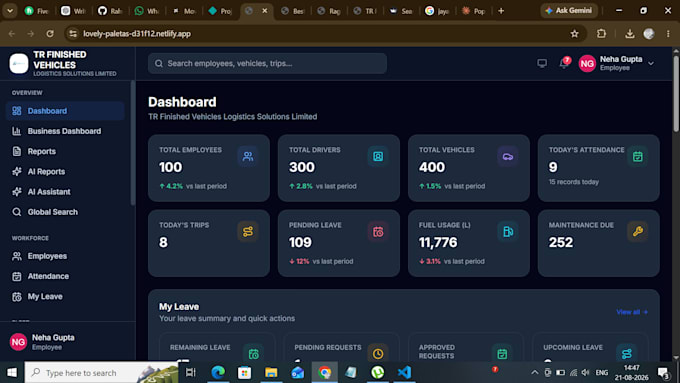The height and width of the screenshot is (383, 680).
Task: Switch to the WhatsApp tab
Action: pyautogui.click(x=147, y=11)
